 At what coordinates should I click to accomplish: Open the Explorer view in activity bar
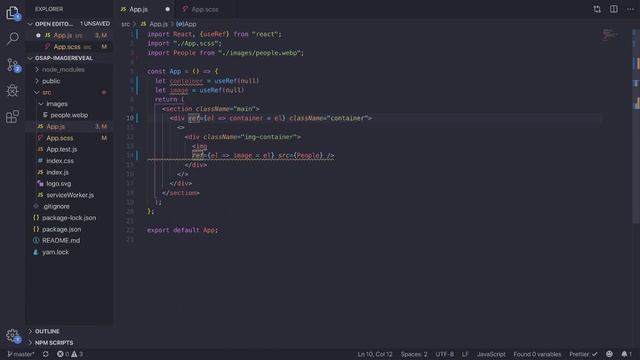click(13, 13)
